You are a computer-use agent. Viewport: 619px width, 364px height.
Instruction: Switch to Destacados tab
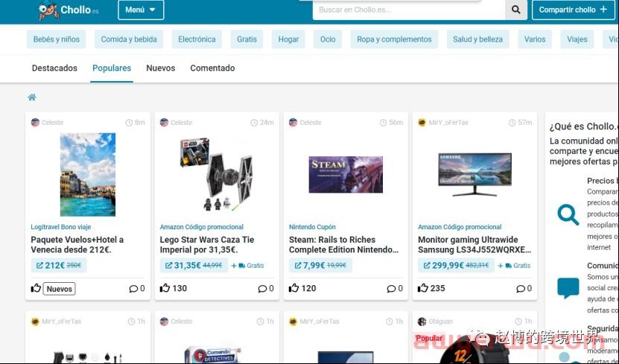pos(54,68)
